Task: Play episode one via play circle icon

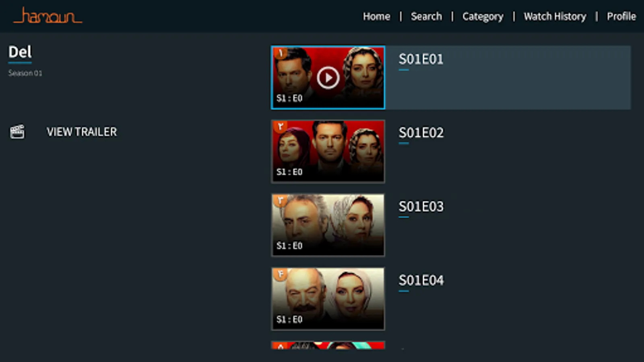Action: 328,78
